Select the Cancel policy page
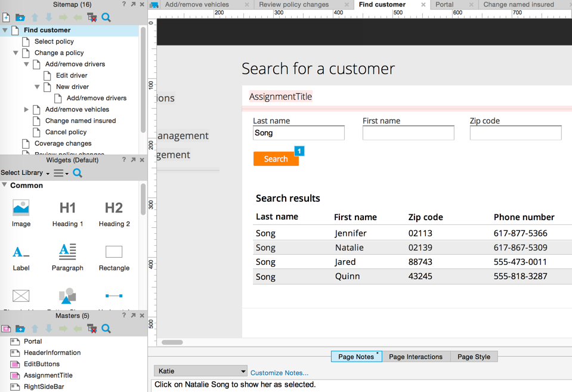 point(66,132)
